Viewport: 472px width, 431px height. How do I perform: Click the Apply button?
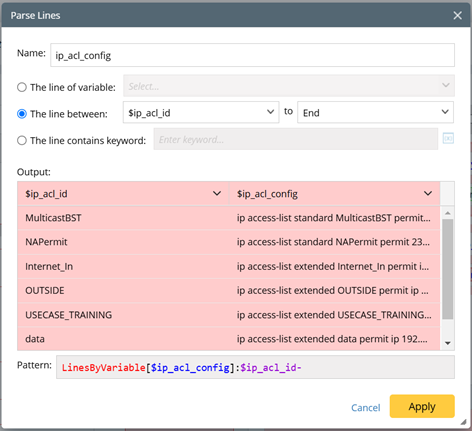point(422,406)
